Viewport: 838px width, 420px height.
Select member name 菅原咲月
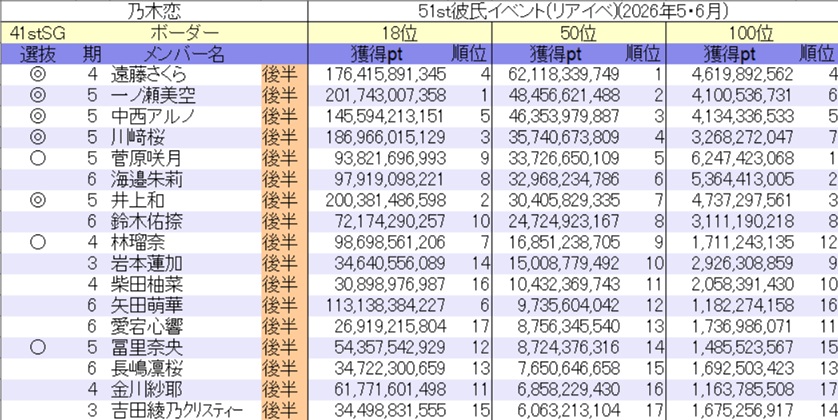(x=146, y=159)
